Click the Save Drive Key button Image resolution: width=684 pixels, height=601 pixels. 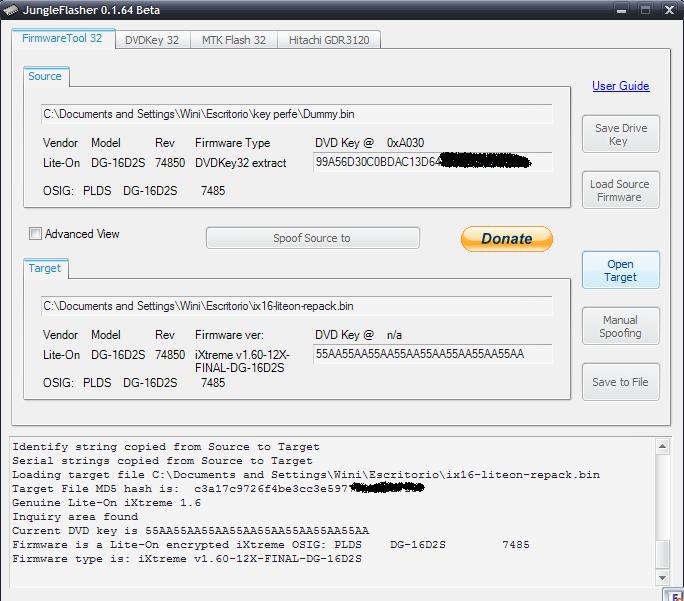pos(620,134)
